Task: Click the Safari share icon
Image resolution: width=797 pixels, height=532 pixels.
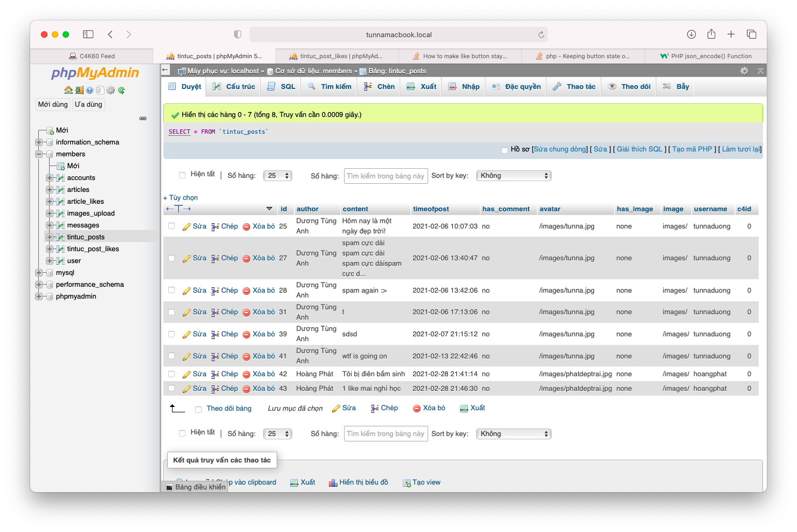Action: 711,34
